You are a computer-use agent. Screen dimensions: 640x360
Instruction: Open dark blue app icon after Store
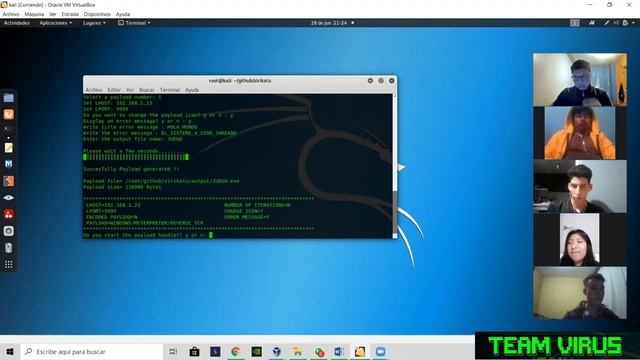click(215, 351)
